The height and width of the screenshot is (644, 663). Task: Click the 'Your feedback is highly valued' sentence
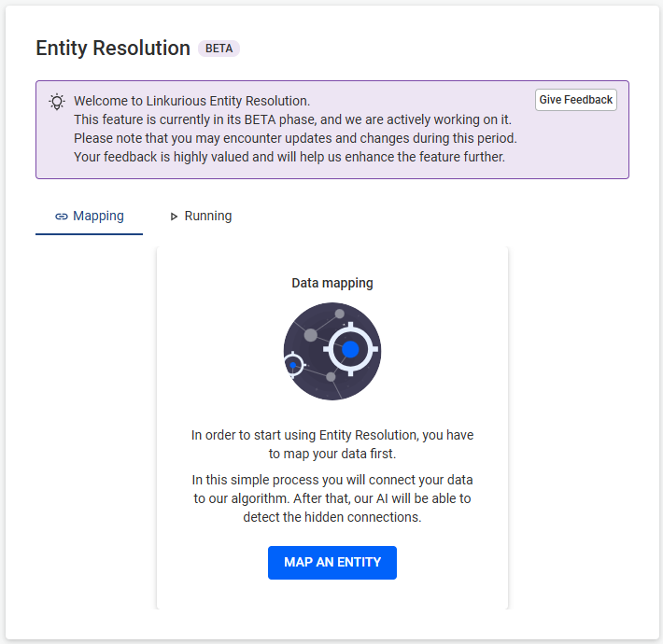tap(289, 157)
